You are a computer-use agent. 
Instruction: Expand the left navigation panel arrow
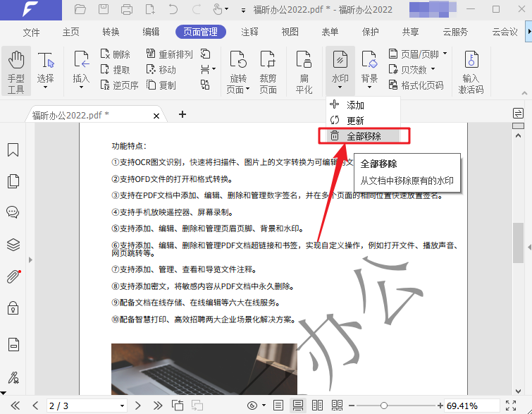click(30, 260)
